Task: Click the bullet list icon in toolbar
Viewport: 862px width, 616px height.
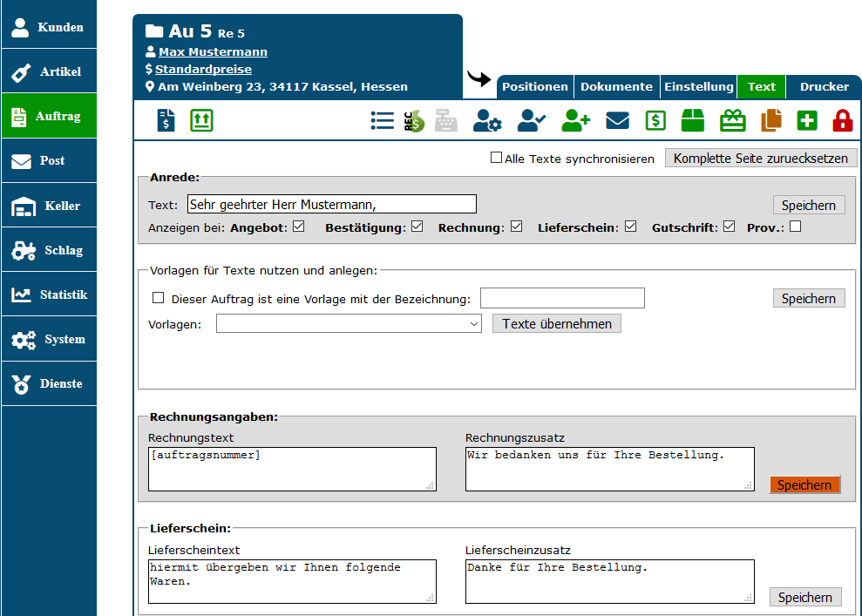Action: (x=382, y=120)
